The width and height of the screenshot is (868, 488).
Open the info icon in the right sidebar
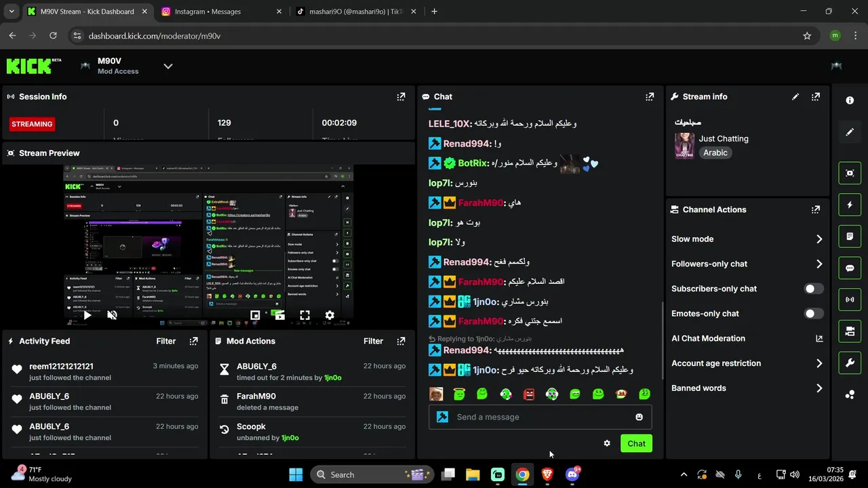[x=850, y=100]
